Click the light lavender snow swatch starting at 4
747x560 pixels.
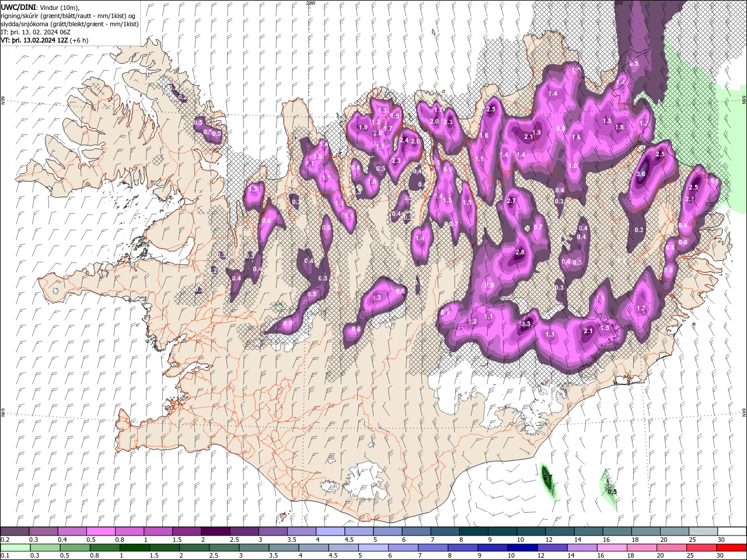[330, 531]
